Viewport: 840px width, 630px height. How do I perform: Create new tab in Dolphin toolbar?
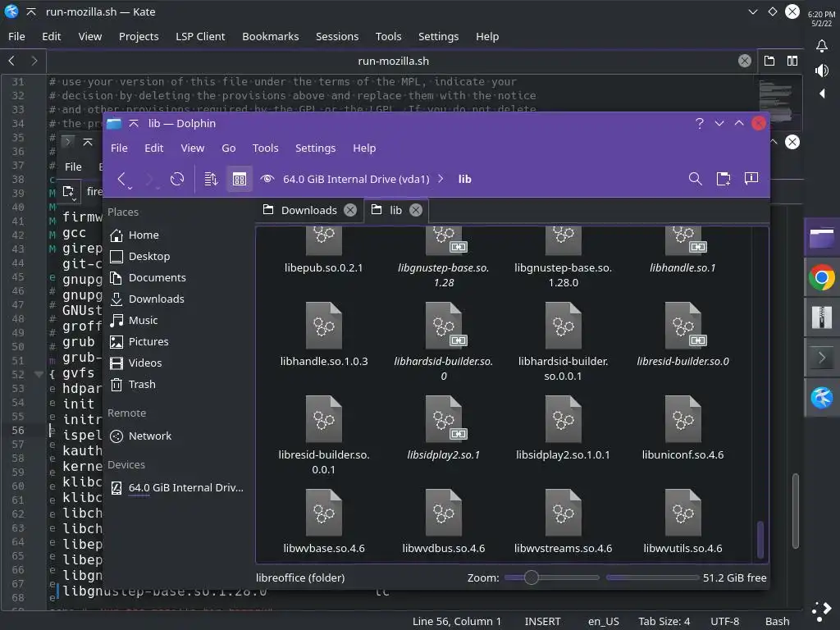coord(724,179)
